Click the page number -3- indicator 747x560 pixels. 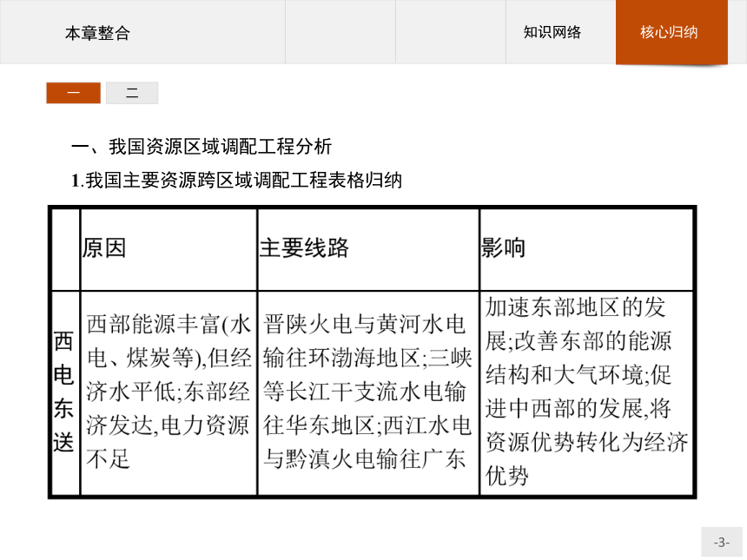721,542
